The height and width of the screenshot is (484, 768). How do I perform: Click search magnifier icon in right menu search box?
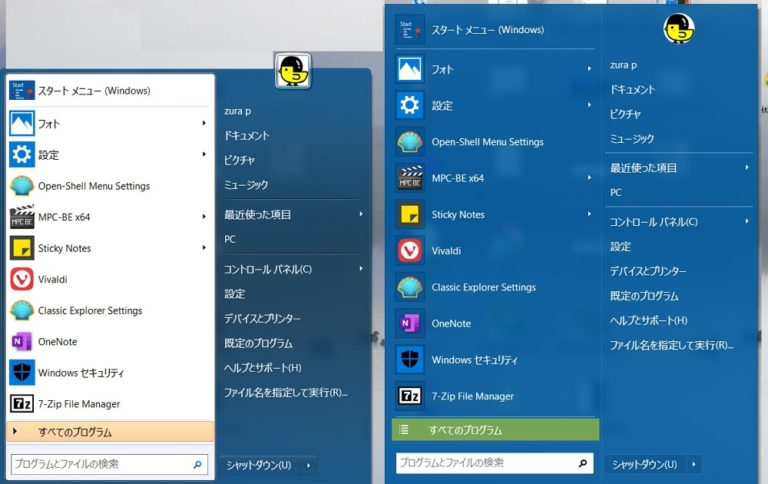583,463
